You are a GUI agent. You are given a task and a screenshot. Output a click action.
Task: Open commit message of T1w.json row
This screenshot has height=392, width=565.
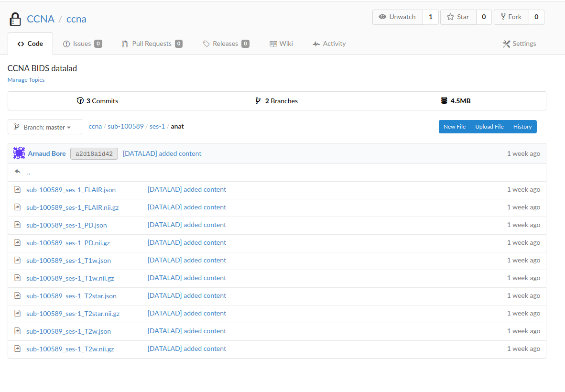coord(187,260)
